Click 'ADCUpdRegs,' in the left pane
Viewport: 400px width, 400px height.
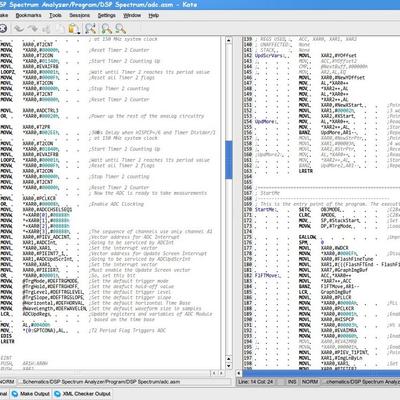[36, 314]
